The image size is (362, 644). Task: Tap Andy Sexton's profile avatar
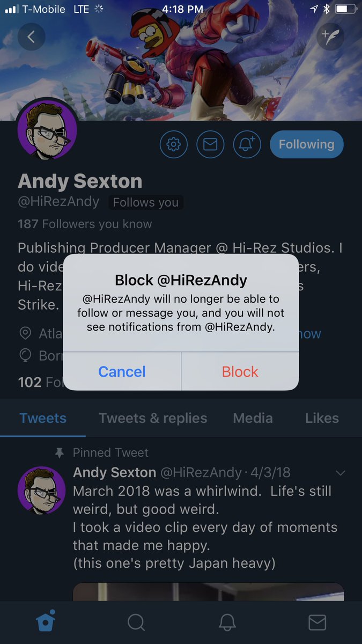47,129
